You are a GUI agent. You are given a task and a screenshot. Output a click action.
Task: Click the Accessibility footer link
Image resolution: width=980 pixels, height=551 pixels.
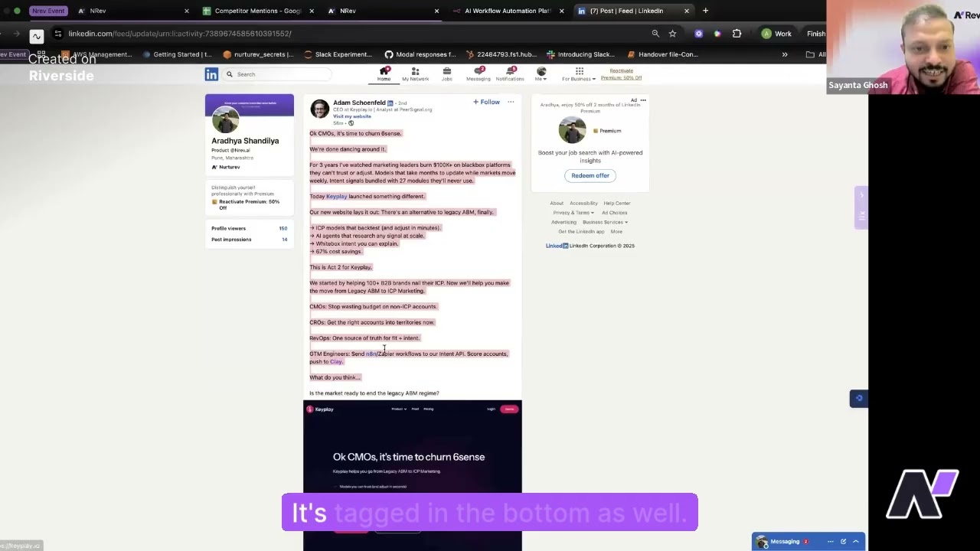[x=583, y=204]
